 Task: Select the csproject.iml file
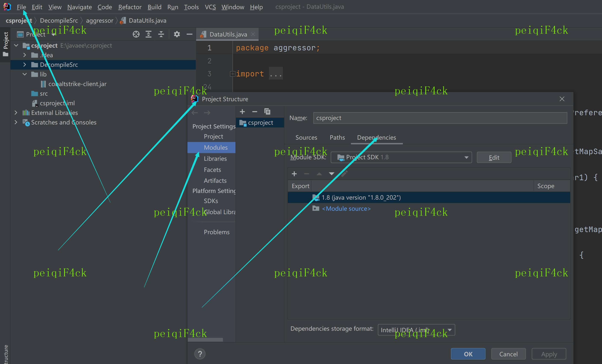click(x=57, y=103)
